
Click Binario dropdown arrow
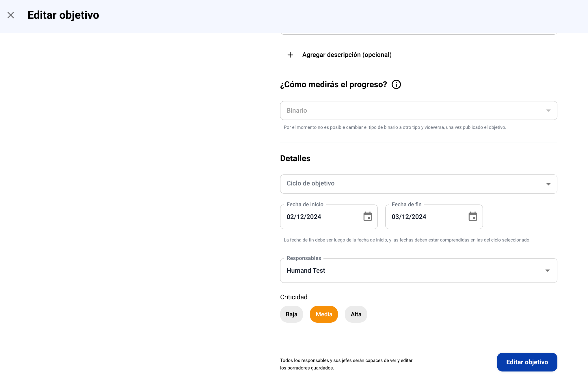(548, 111)
